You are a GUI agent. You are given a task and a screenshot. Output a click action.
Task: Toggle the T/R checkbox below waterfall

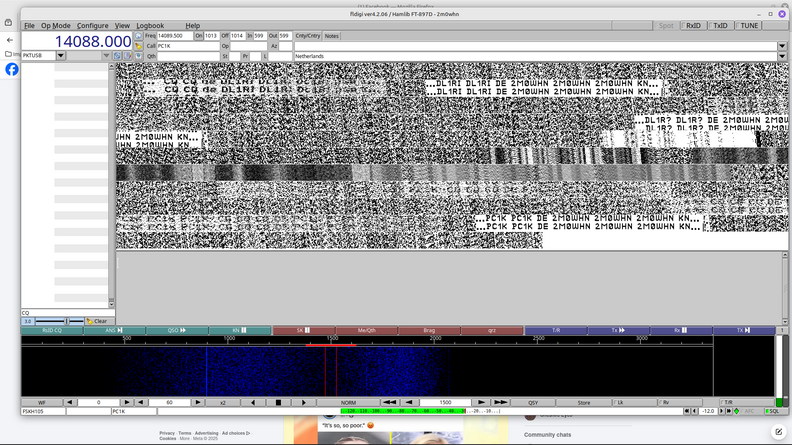tap(747, 403)
